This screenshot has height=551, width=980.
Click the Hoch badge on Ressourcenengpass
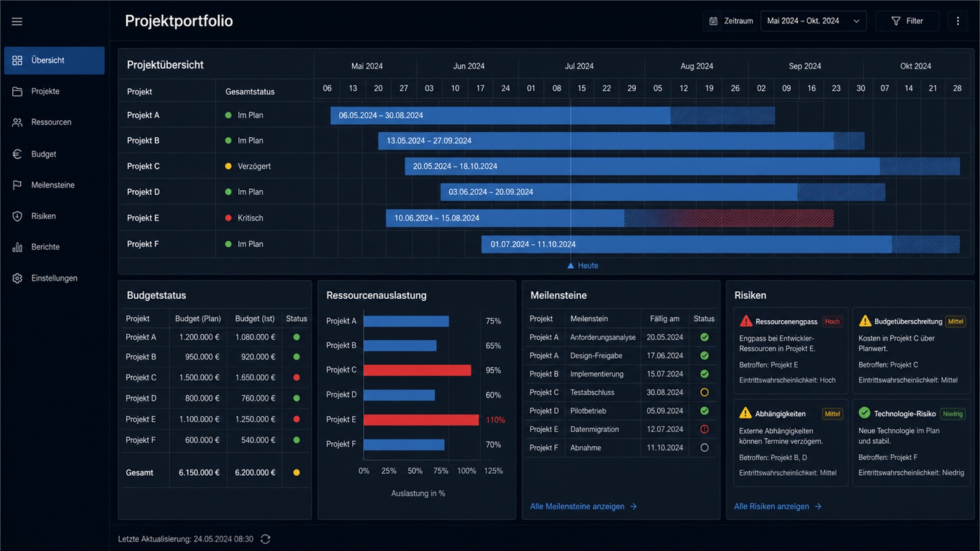pos(832,321)
